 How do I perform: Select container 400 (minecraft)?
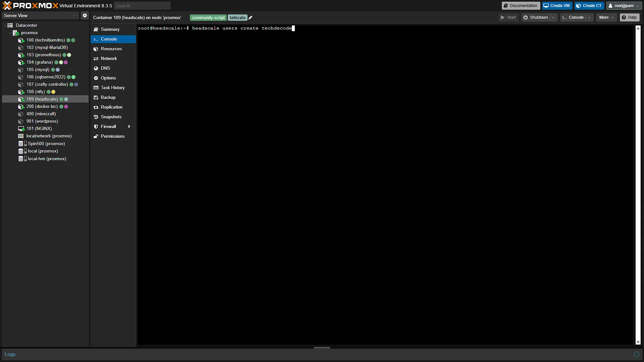tap(41, 114)
